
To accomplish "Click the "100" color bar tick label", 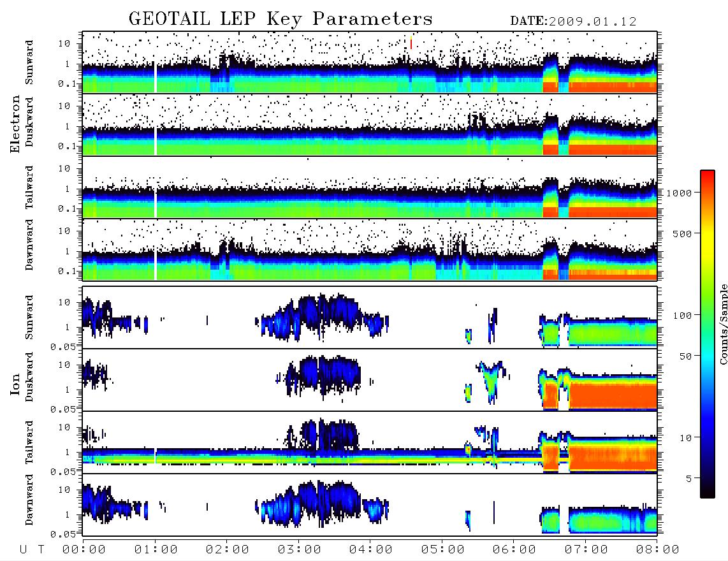I will click(x=682, y=316).
